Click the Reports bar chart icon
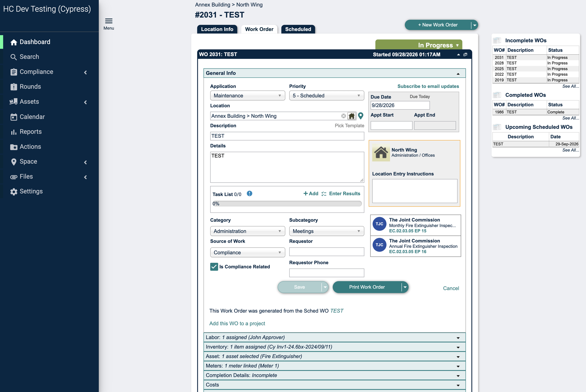Screen dimensions: 586x392 click(14, 132)
